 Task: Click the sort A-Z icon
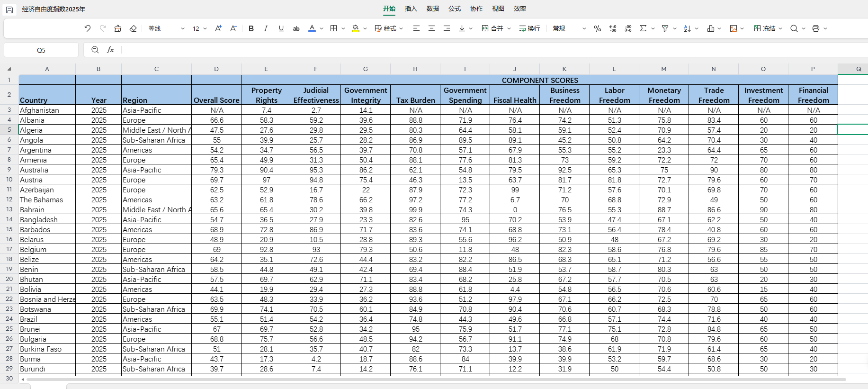pos(687,28)
